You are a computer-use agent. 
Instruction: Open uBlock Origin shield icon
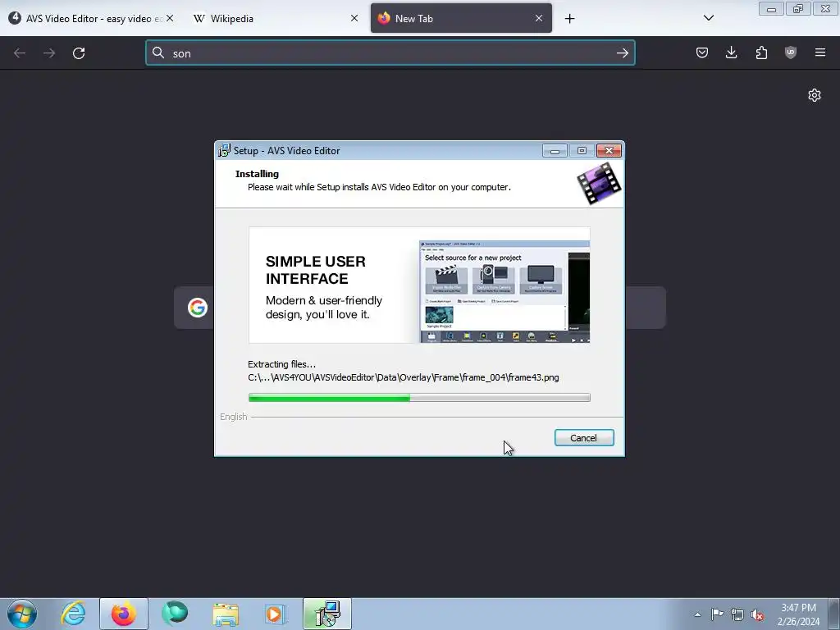pos(791,52)
